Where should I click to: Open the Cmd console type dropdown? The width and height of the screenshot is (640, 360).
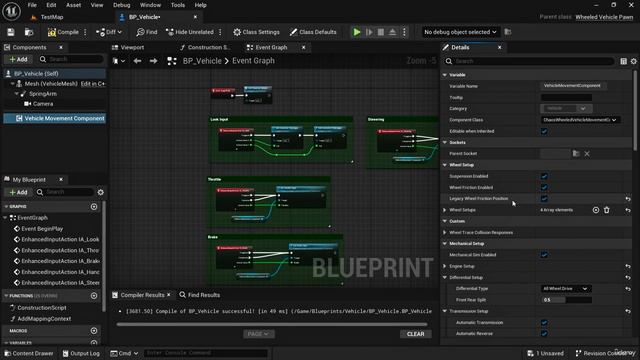[124, 353]
